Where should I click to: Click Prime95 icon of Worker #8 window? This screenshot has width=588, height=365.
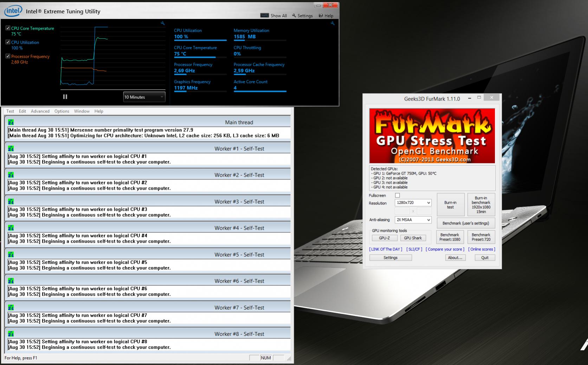pos(11,334)
